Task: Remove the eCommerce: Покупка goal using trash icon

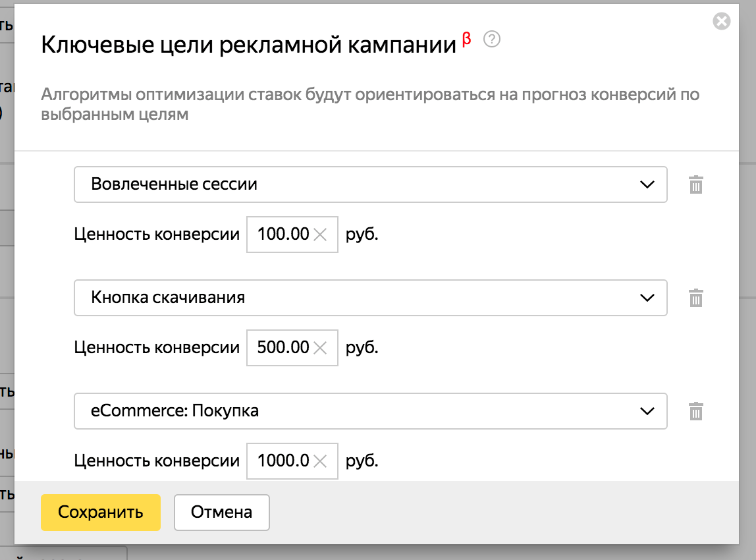Action: tap(696, 411)
